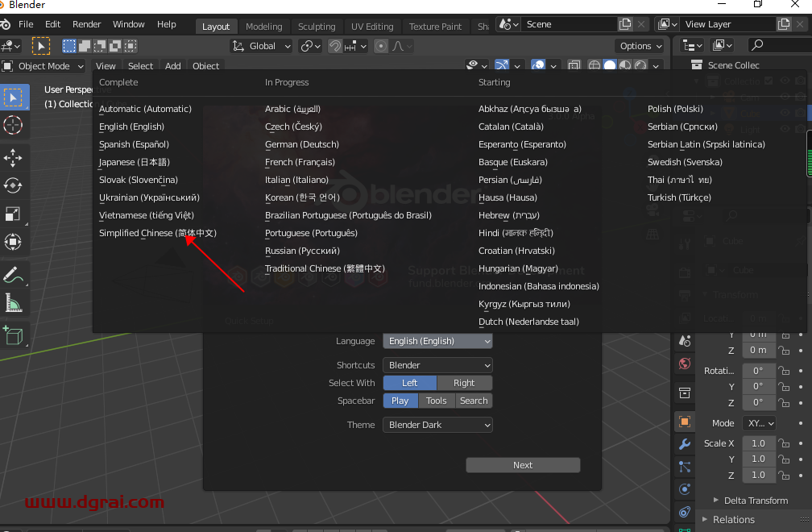Select the Add Cube tool
This screenshot has height=532, width=812.
(x=13, y=335)
